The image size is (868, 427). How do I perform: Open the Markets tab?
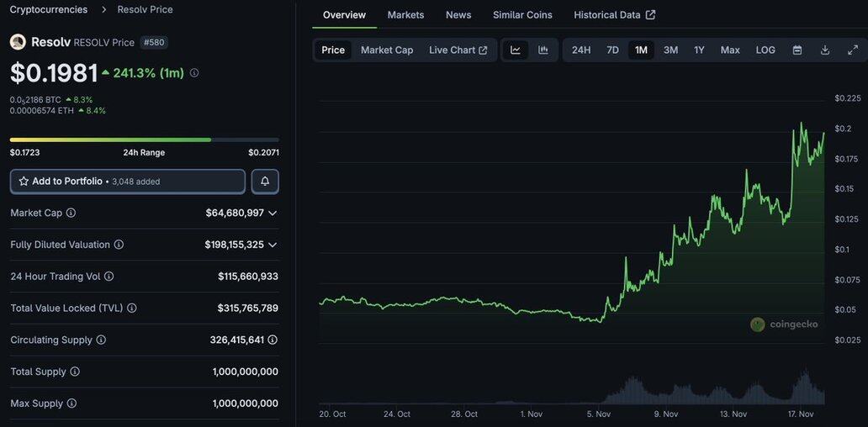[405, 15]
